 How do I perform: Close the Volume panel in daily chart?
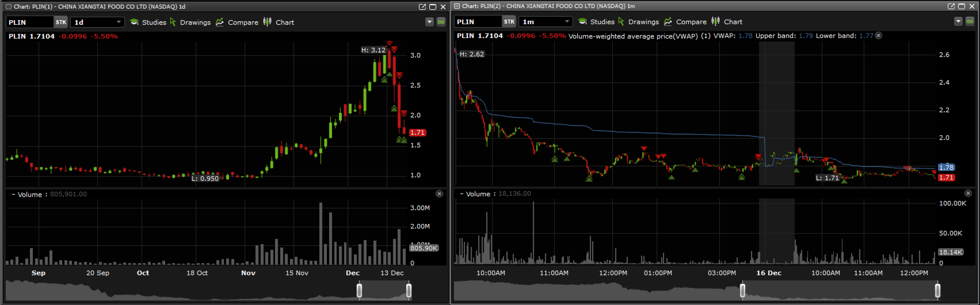click(x=439, y=194)
